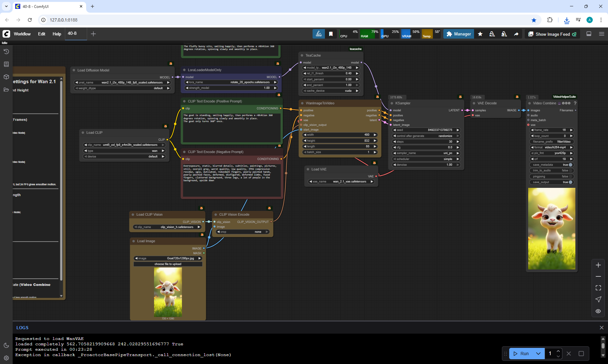The width and height of the screenshot is (608, 364).
Task: Toggle link visibility eye icon
Action: coord(598,311)
